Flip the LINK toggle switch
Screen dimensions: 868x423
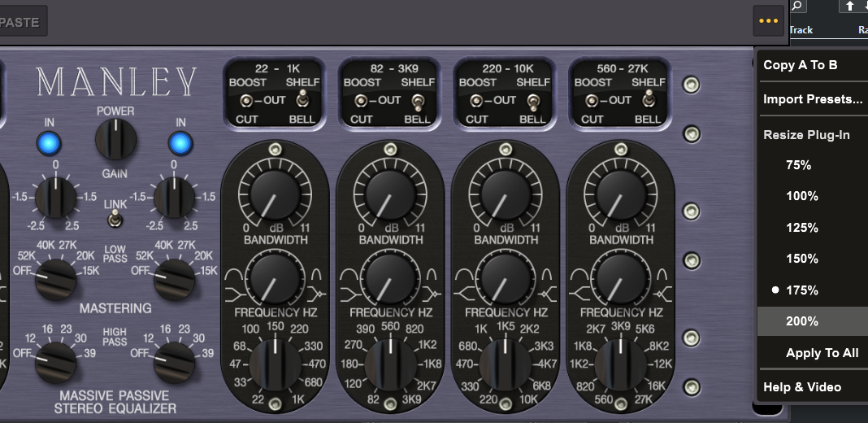[115, 220]
